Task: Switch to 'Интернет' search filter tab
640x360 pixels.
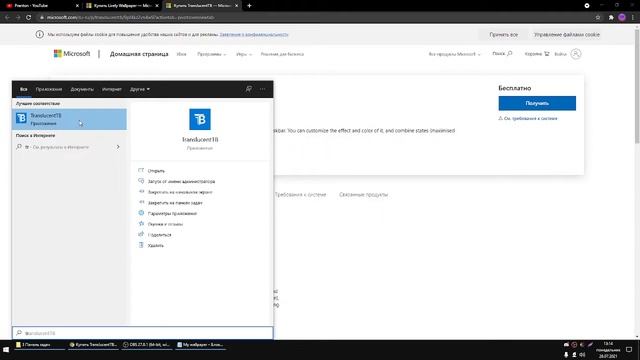Action: 112,89
